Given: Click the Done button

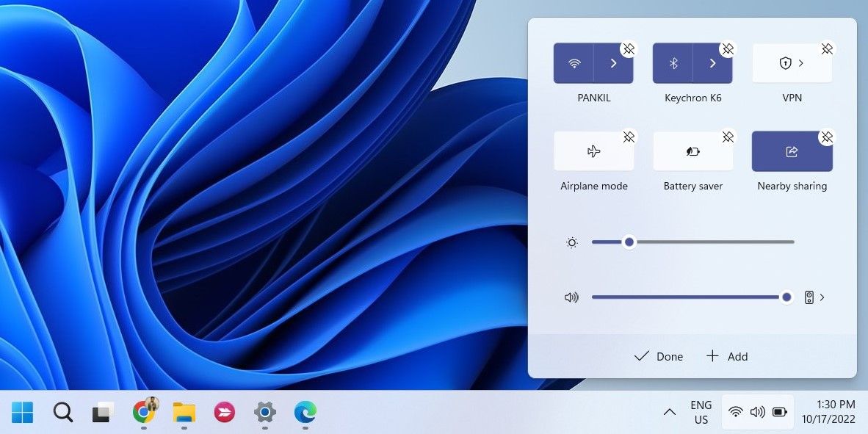Looking at the screenshot, I should [x=658, y=356].
